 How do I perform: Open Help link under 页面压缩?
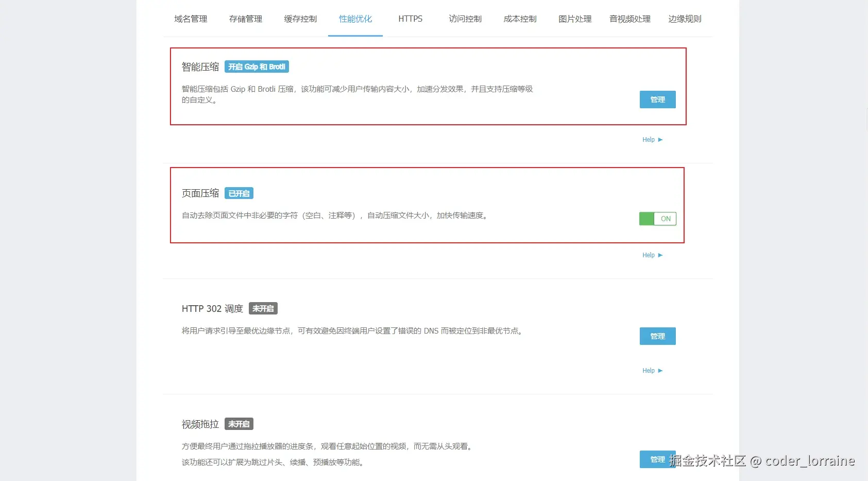pyautogui.click(x=652, y=255)
